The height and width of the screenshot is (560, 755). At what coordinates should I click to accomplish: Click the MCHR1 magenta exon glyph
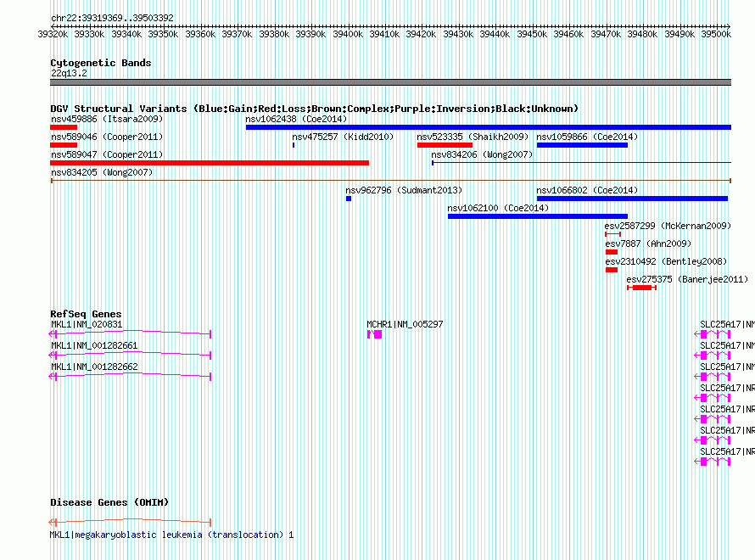pyautogui.click(x=375, y=334)
